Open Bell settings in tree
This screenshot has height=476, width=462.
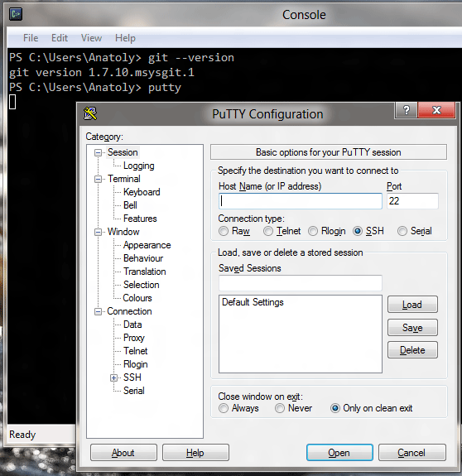[x=130, y=205]
